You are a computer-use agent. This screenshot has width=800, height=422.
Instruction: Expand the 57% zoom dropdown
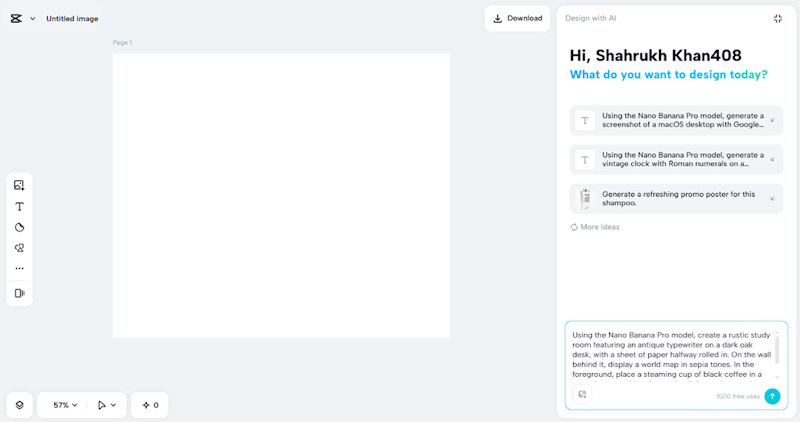click(x=67, y=405)
